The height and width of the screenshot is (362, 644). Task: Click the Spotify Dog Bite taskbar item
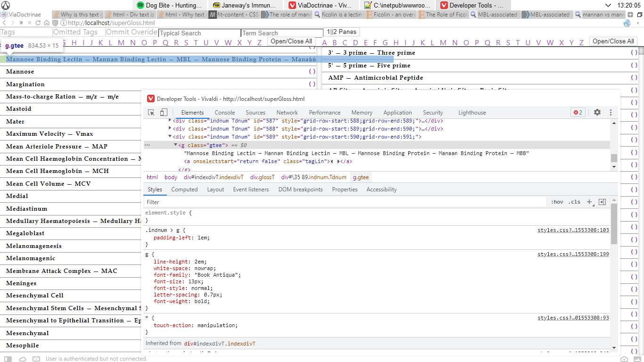coord(169,5)
